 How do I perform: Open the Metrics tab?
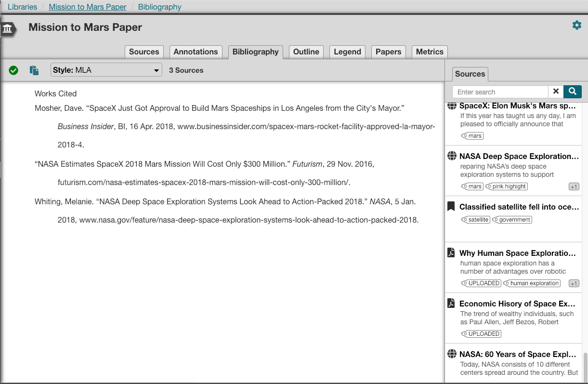430,52
